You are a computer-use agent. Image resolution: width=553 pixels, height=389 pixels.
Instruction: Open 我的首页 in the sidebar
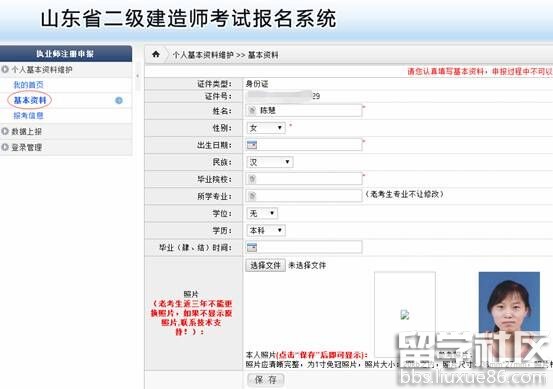[28, 85]
